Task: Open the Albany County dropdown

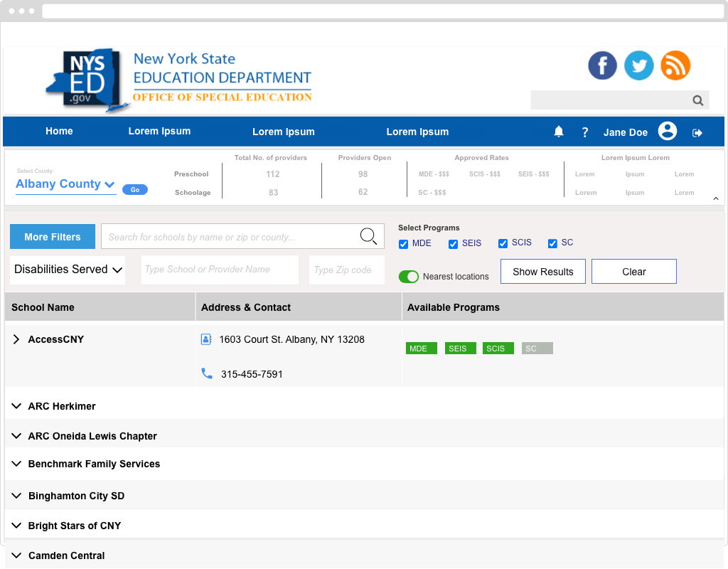Action: click(x=65, y=184)
